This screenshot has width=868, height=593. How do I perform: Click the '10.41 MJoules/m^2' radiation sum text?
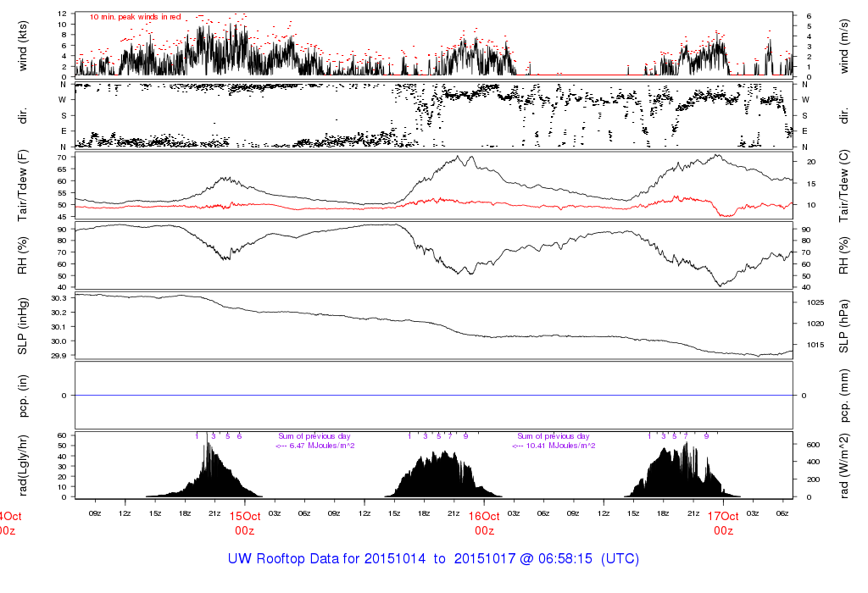click(x=560, y=446)
